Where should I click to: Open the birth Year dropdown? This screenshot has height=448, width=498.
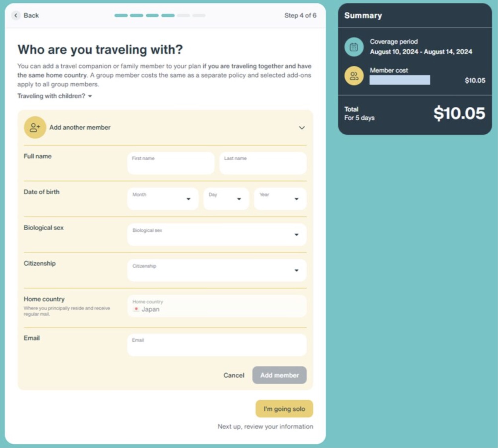click(280, 199)
